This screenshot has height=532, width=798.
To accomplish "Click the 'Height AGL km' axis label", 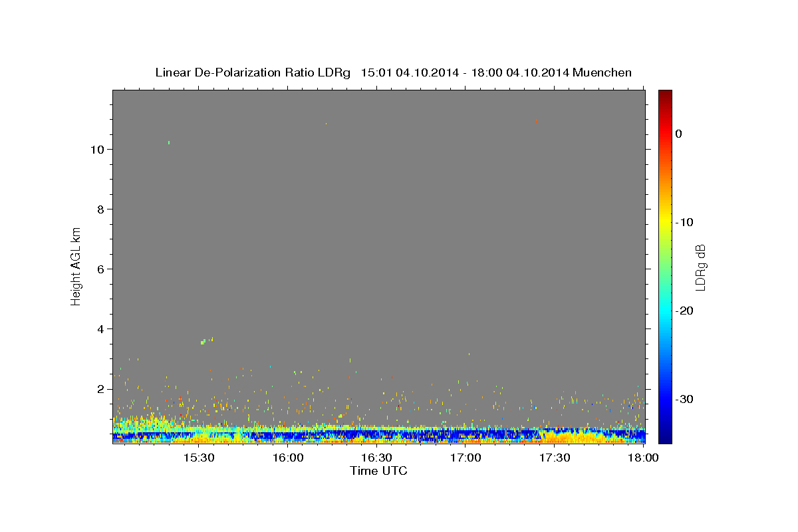I will 76,265.
